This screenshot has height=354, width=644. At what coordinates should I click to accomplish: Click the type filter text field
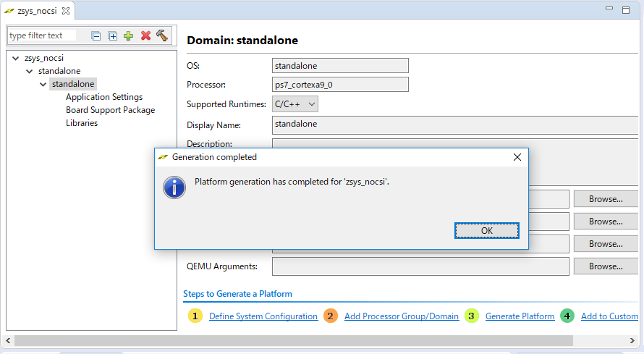pyautogui.click(x=42, y=35)
